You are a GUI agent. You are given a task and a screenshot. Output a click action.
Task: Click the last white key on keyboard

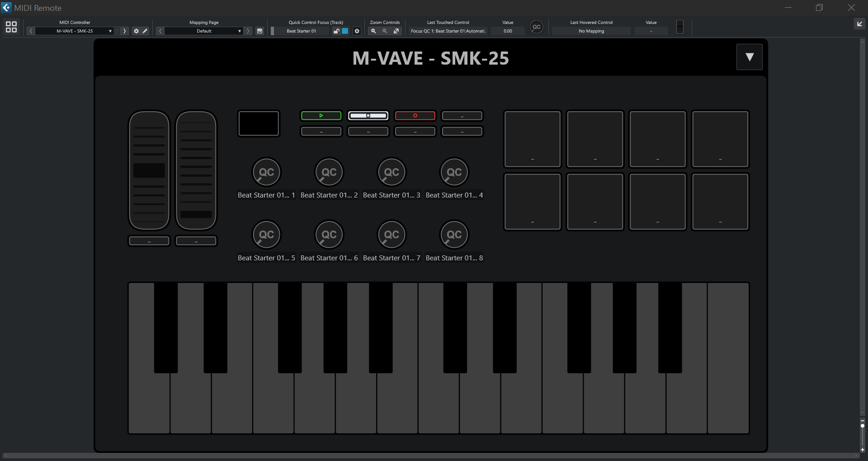coord(728,358)
